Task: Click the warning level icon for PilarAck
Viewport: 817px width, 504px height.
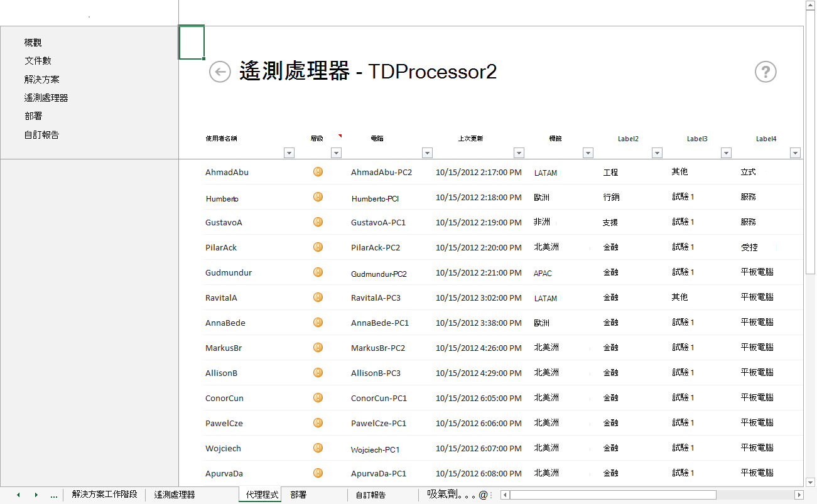Action: pyautogui.click(x=318, y=247)
